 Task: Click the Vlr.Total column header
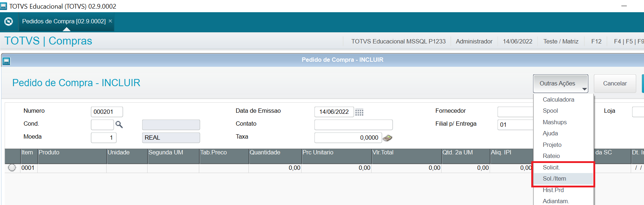(x=406, y=156)
